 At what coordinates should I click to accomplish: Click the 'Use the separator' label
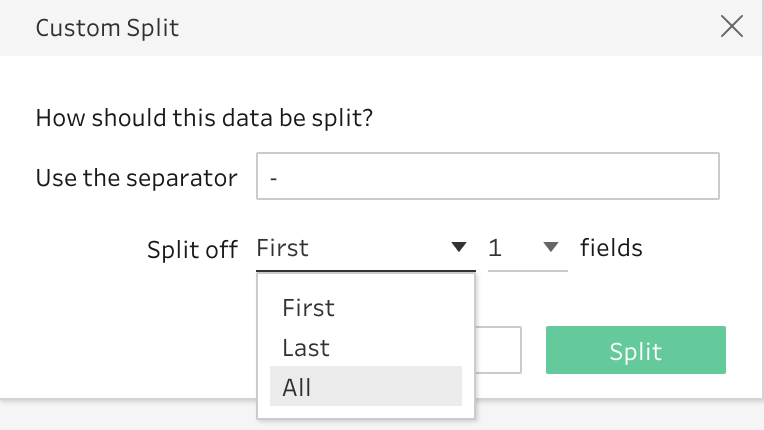coord(136,178)
